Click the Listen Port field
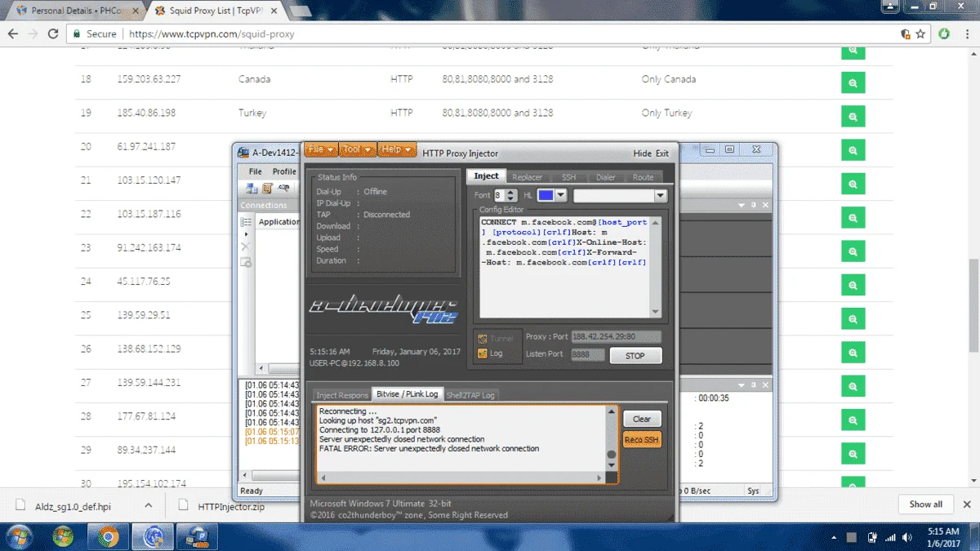 (x=587, y=354)
